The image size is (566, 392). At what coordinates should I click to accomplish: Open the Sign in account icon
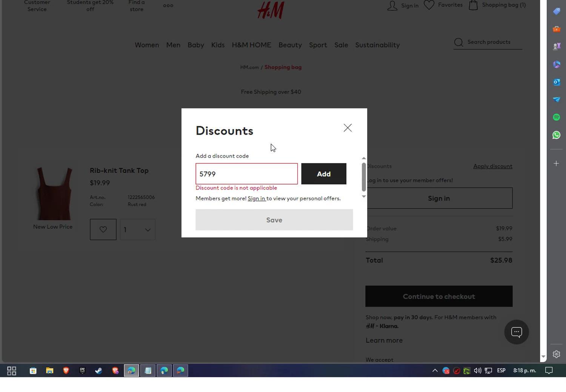[392, 5]
